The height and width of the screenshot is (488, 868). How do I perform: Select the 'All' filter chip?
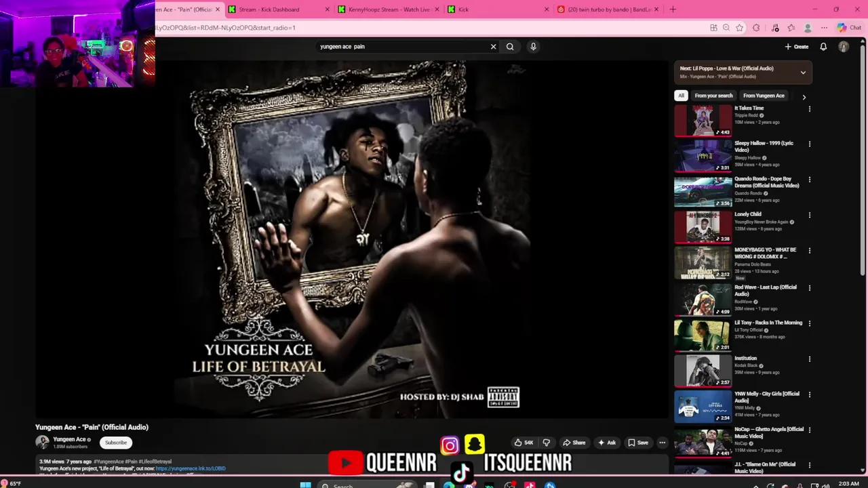pyautogui.click(x=681, y=96)
